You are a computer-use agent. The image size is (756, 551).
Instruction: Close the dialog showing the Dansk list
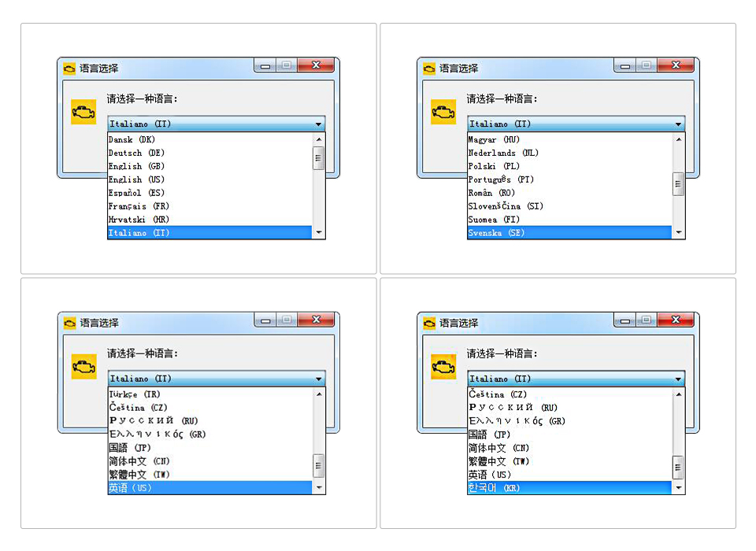point(317,65)
